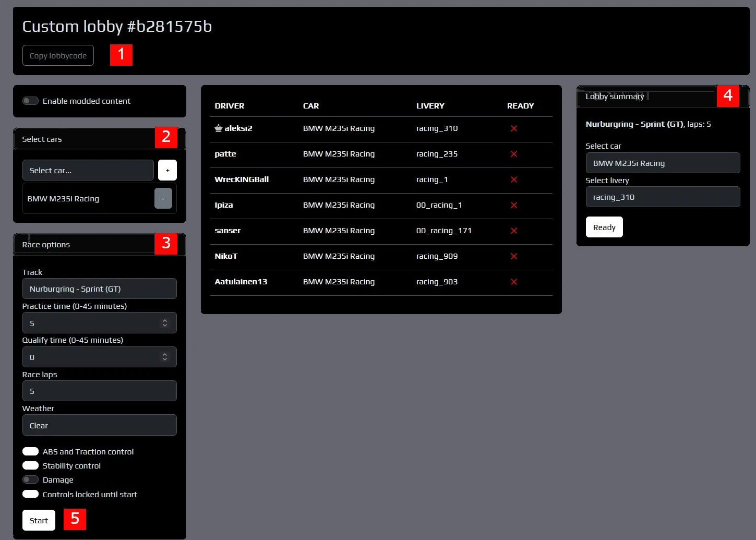This screenshot has width=756, height=540.
Task: Open Select livery dropdown showing racing_310
Action: tap(663, 197)
